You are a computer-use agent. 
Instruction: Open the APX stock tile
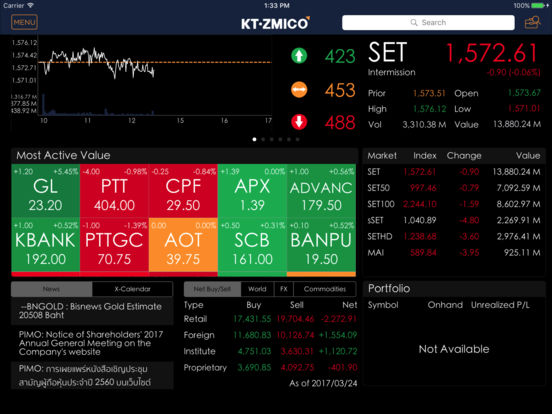(252, 191)
